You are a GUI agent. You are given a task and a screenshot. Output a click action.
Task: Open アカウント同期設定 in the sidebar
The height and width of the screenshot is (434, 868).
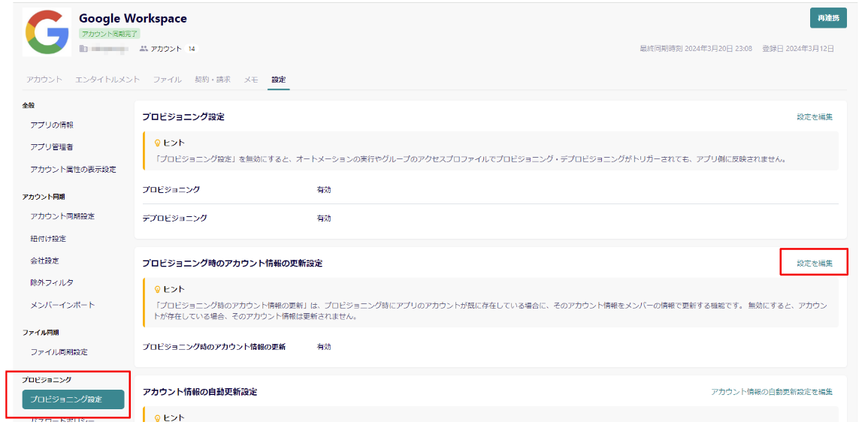coord(62,216)
